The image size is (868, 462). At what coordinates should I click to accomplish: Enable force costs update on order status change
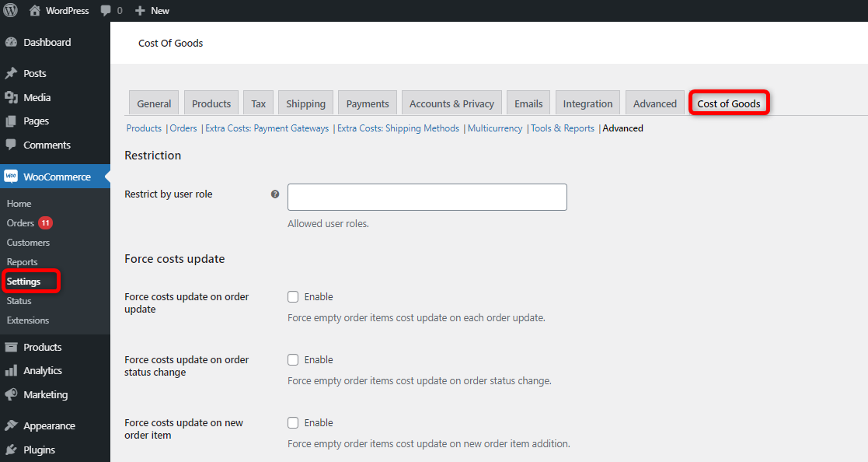coord(293,359)
